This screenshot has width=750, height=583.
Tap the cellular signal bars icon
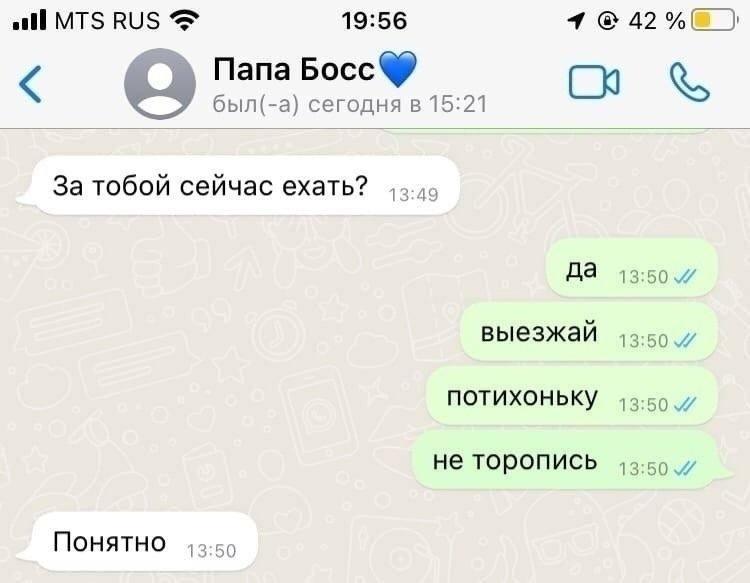pos(30,20)
